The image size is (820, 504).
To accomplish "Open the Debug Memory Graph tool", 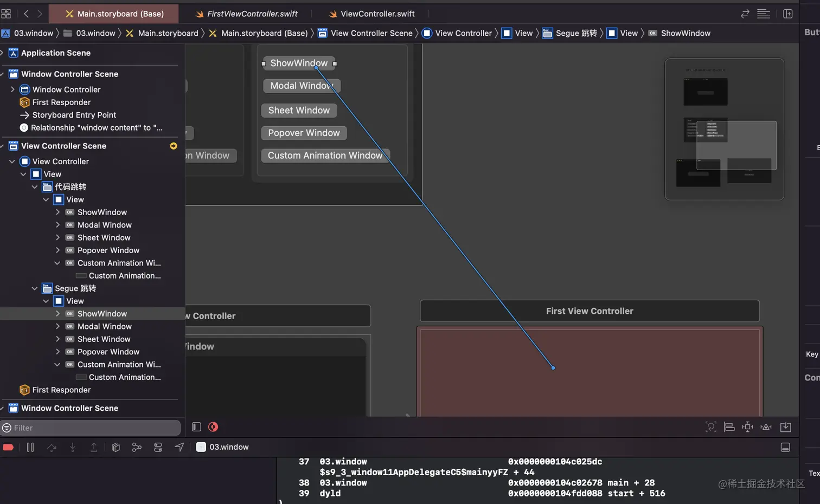I will pyautogui.click(x=137, y=447).
